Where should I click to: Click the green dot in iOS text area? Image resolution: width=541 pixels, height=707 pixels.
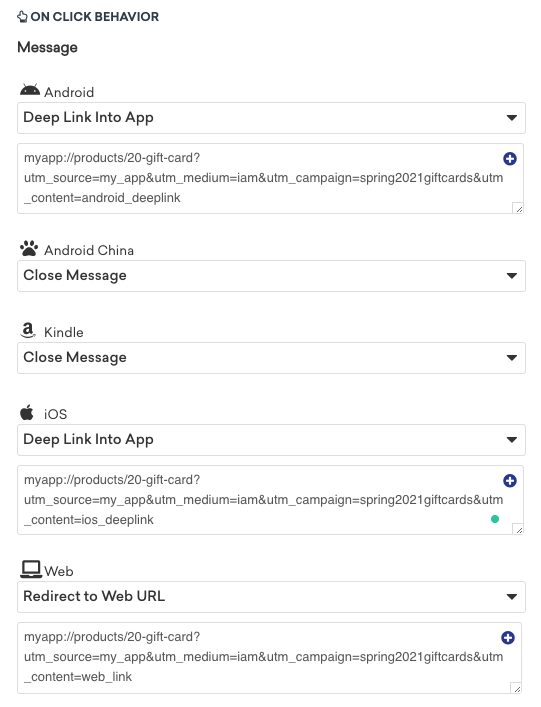[x=495, y=519]
